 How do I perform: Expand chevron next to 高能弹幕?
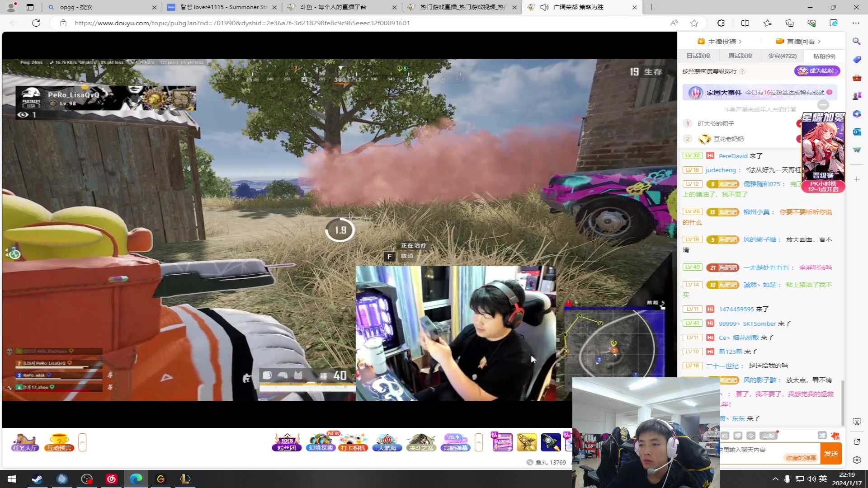479,442
